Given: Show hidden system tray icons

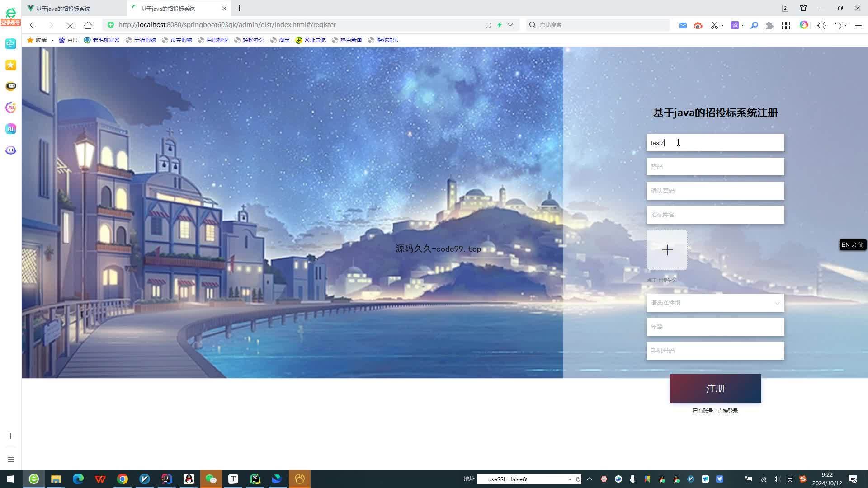Looking at the screenshot, I should click(x=589, y=479).
